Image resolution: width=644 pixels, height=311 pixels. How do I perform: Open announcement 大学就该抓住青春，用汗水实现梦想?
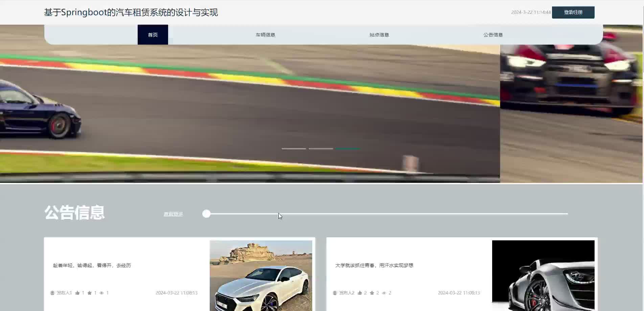tap(374, 265)
